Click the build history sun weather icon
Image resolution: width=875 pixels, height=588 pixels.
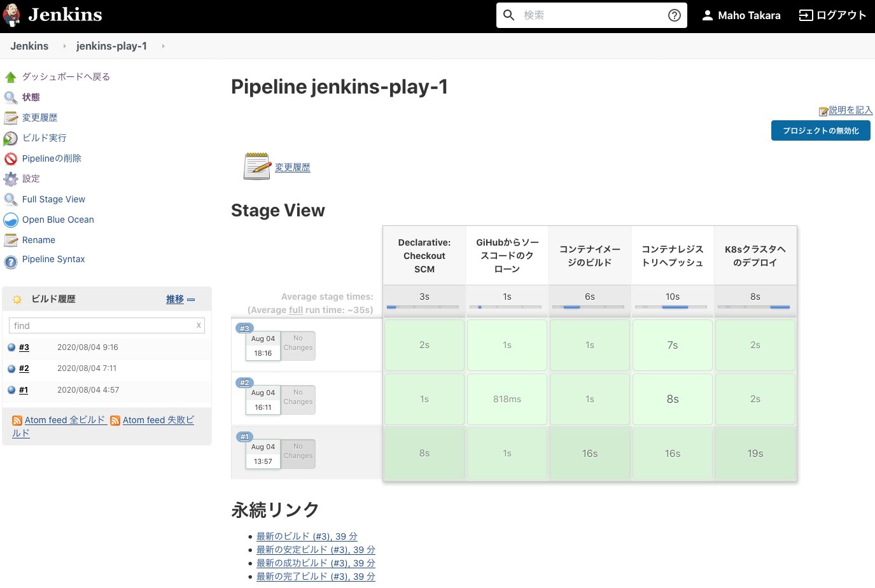17,299
